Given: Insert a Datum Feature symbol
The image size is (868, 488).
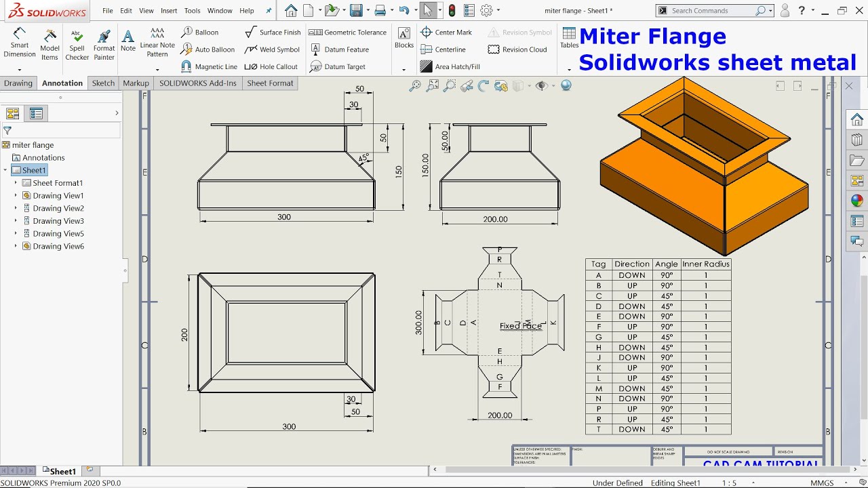Looking at the screenshot, I should point(340,49).
